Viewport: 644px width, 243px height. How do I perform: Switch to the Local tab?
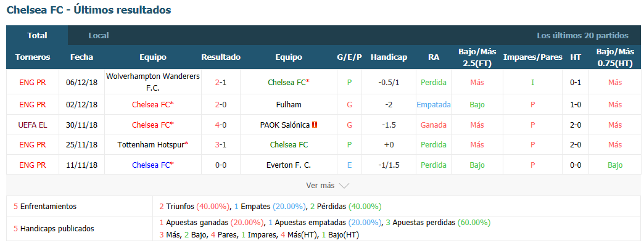pyautogui.click(x=99, y=36)
